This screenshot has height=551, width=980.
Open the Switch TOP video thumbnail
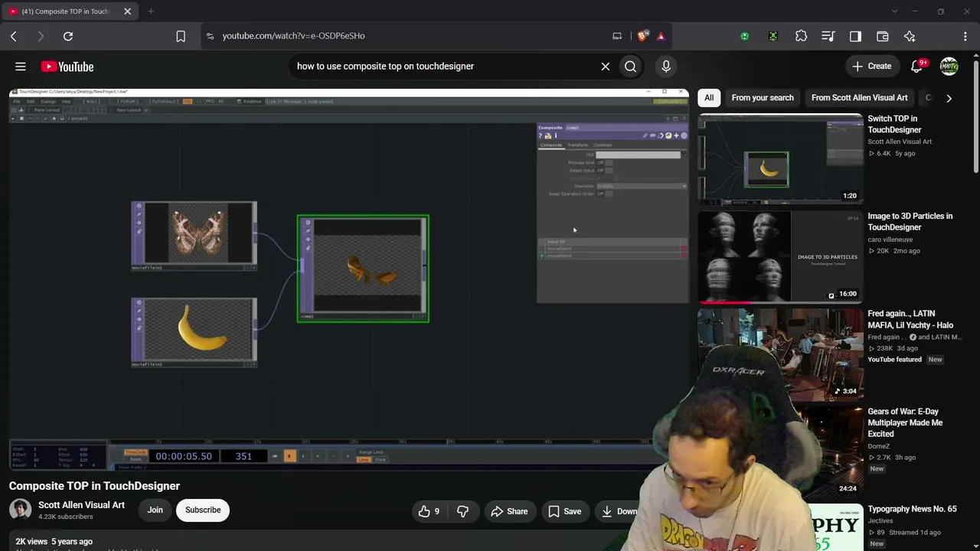tap(780, 159)
